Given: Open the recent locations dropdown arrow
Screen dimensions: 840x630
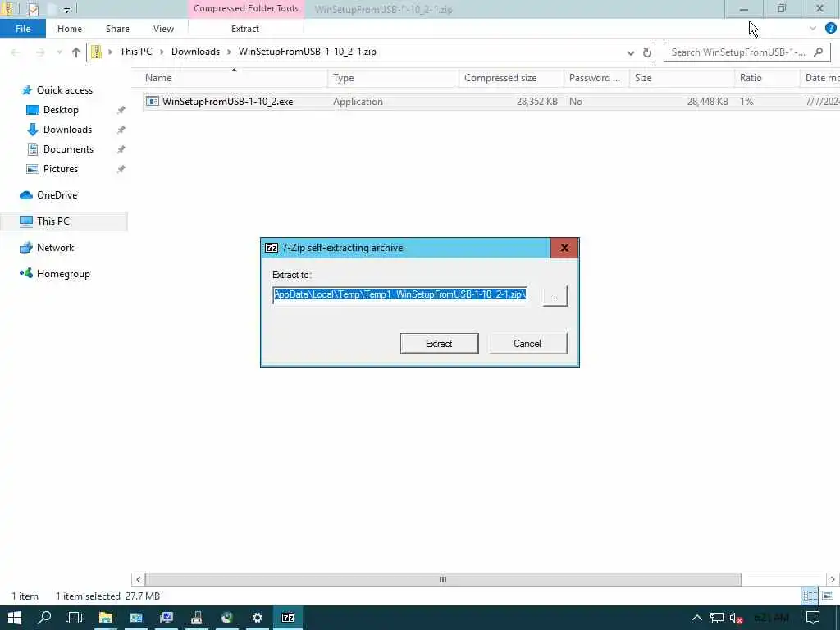Looking at the screenshot, I should tap(59, 52).
